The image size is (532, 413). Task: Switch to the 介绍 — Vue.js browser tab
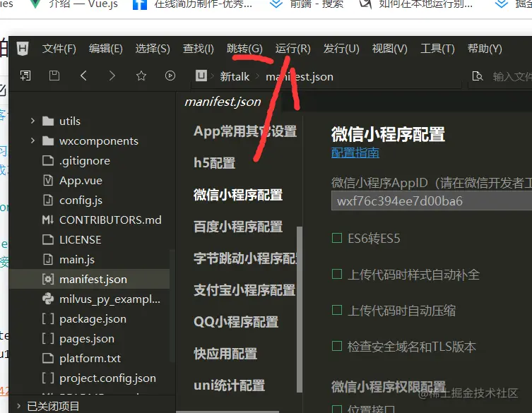click(74, 4)
